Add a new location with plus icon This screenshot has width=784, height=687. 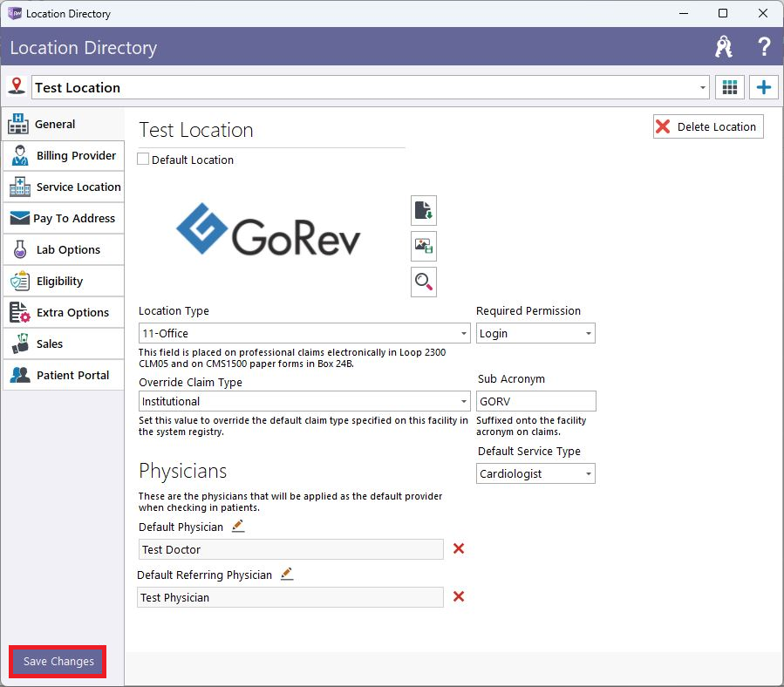pyautogui.click(x=763, y=87)
